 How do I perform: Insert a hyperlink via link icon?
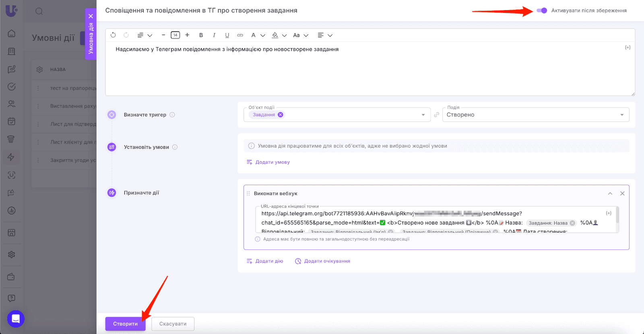click(x=240, y=35)
